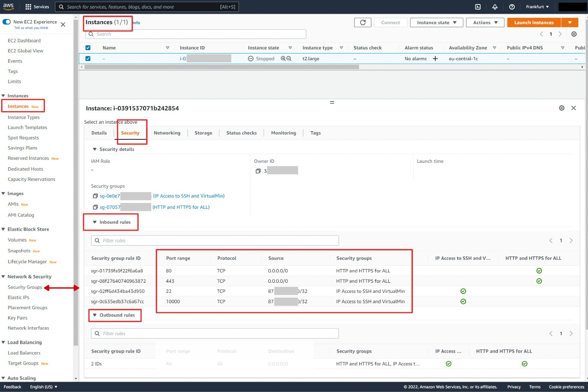Sort by the Name column arrow

(x=167, y=48)
